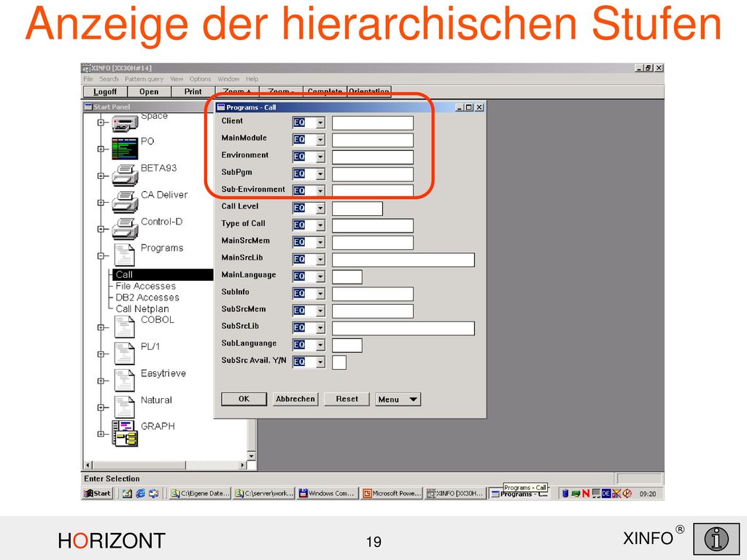The image size is (747, 560).
Task: Open the Menu dropdown button
Action: pos(398,400)
